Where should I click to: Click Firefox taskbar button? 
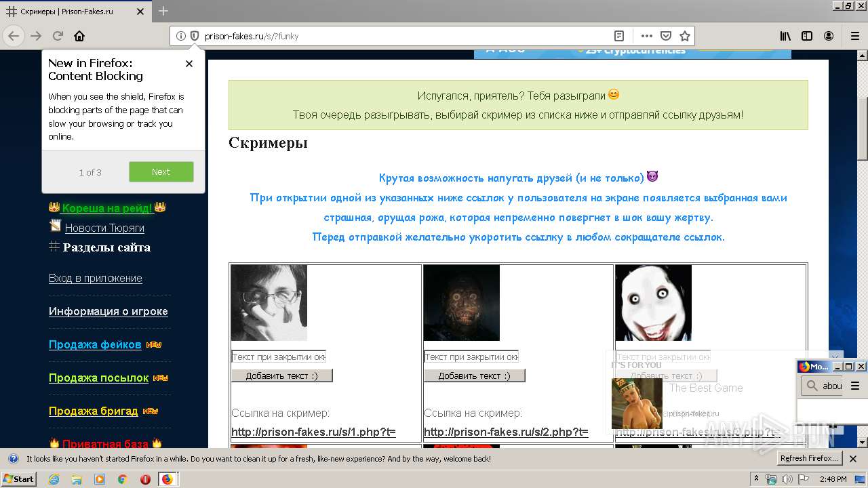pos(167,479)
